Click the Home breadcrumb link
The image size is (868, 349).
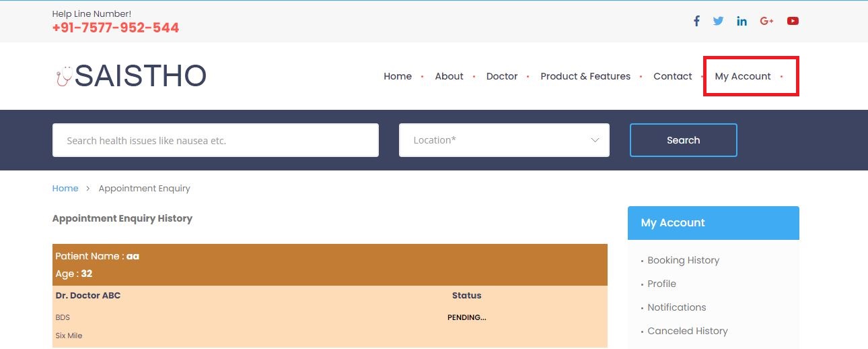(65, 189)
